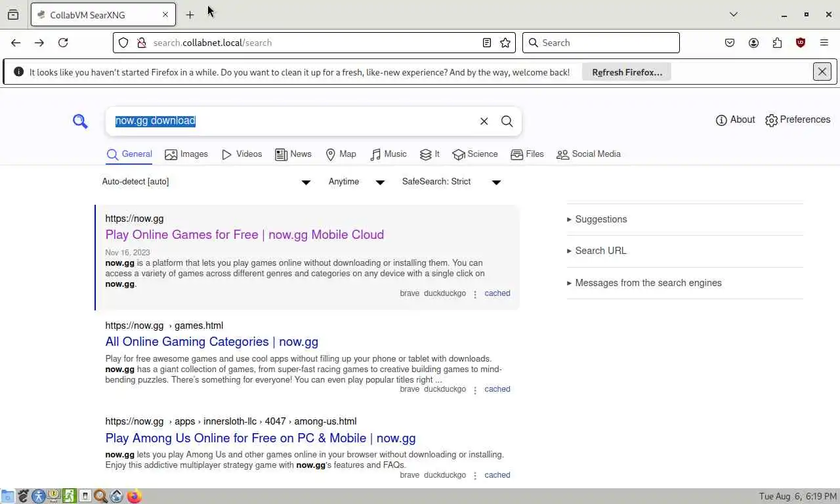Click the Refresh Firefox… button
This screenshot has height=504, width=840.
[x=627, y=72]
